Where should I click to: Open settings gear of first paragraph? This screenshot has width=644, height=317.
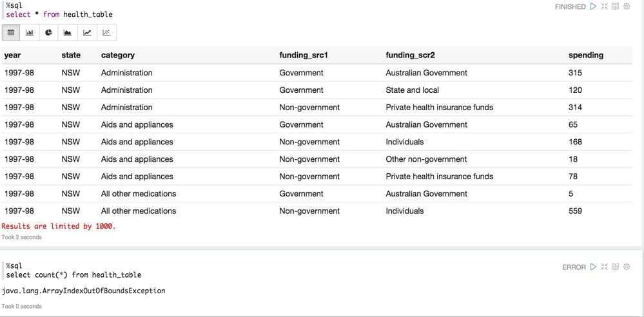pyautogui.click(x=627, y=6)
